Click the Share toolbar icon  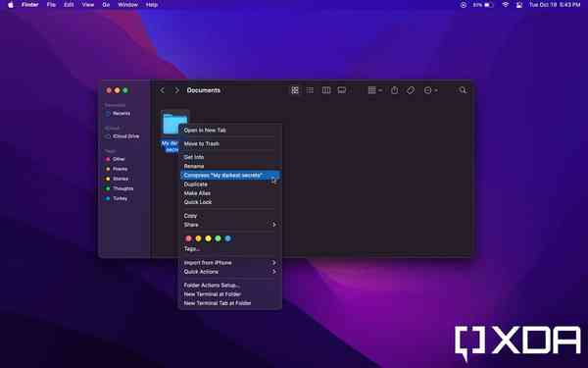click(395, 90)
